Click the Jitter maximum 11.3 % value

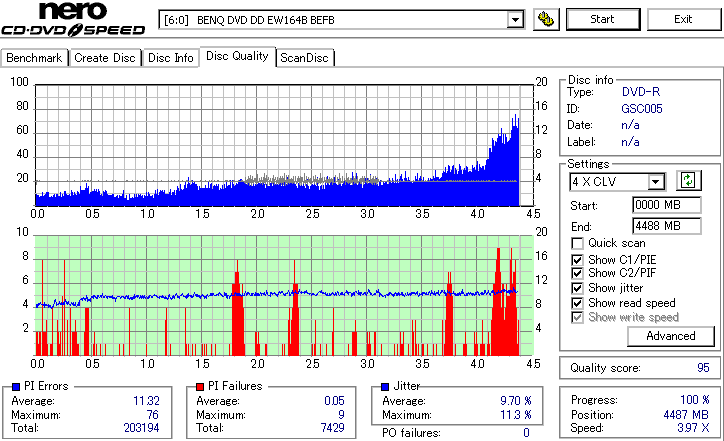tap(516, 415)
